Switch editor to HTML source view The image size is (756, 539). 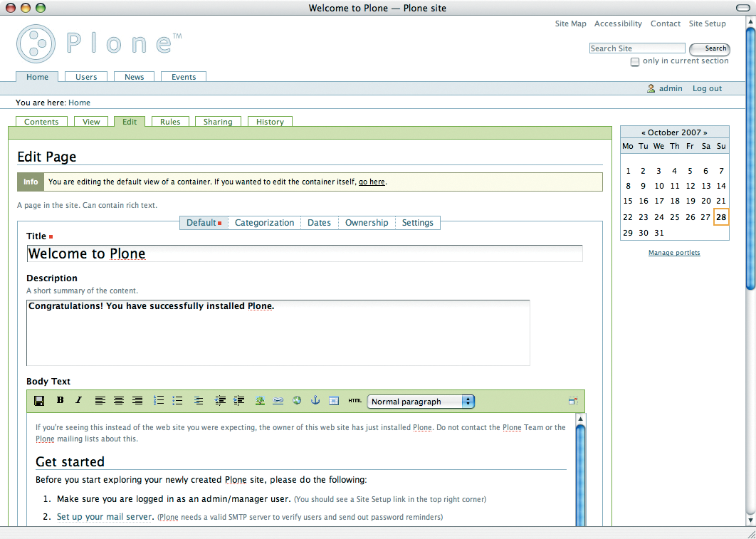coord(355,401)
